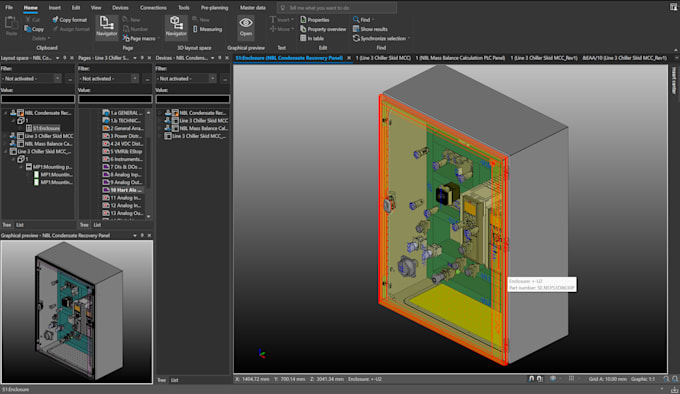Click New in 3D layout space group
The height and width of the screenshot is (394, 680).
(201, 20)
